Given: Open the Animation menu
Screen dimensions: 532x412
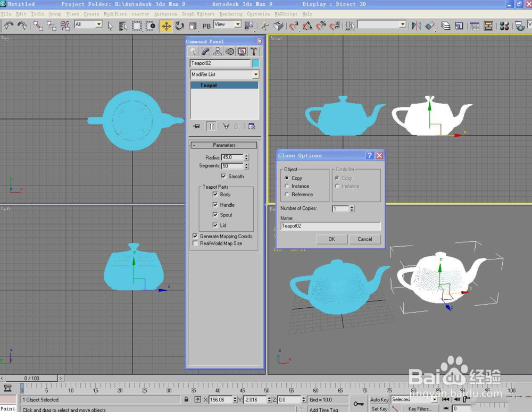Looking at the screenshot, I should pos(165,14).
